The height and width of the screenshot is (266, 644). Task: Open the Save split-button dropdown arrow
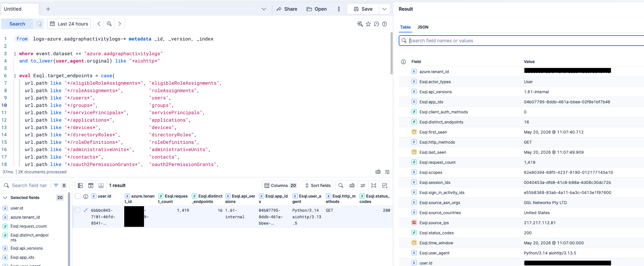[x=384, y=9]
